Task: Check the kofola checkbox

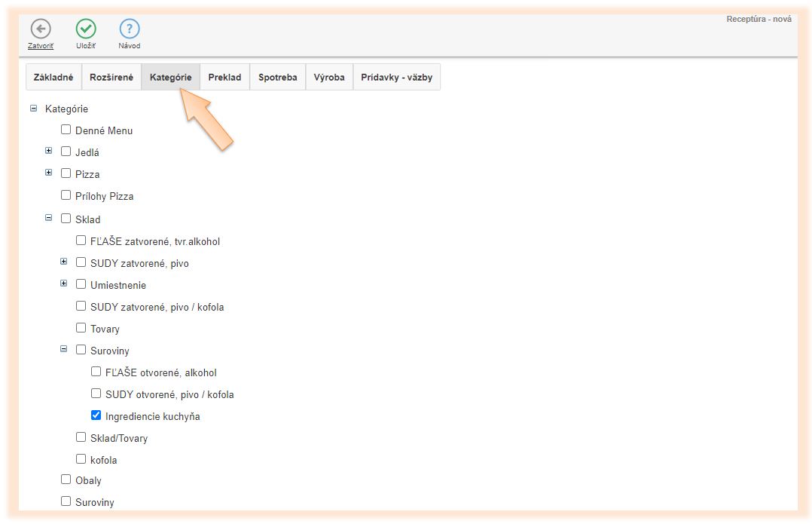Action: (x=81, y=459)
